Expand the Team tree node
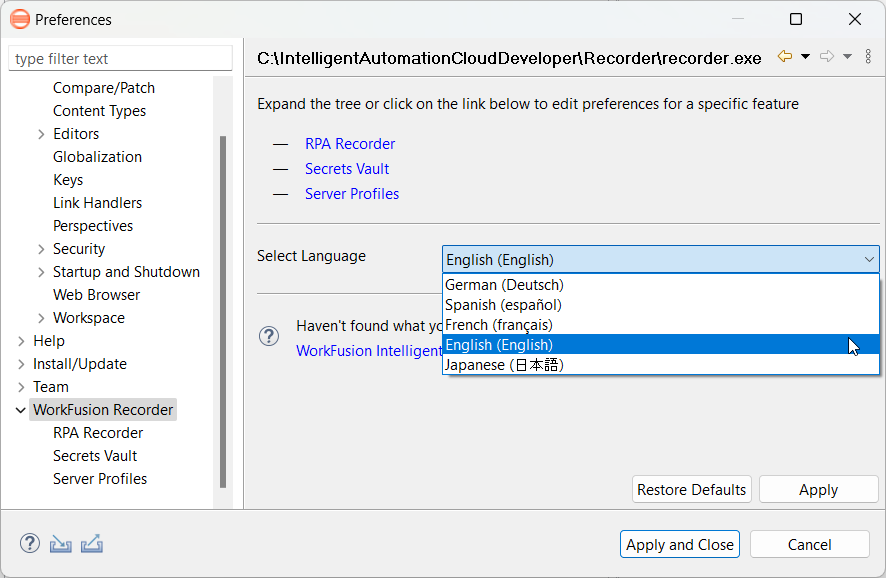The image size is (886, 578). pyautogui.click(x=21, y=387)
